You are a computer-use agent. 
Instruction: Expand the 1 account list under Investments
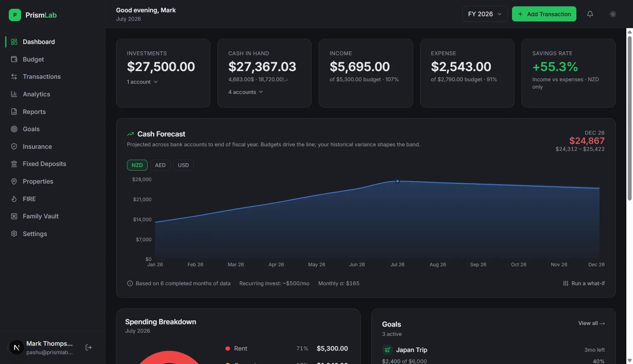coord(142,82)
